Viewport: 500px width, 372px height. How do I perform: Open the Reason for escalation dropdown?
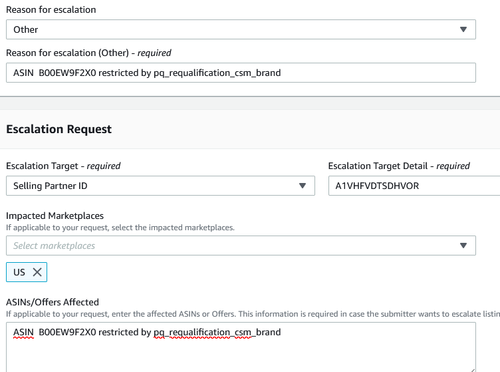241,29
